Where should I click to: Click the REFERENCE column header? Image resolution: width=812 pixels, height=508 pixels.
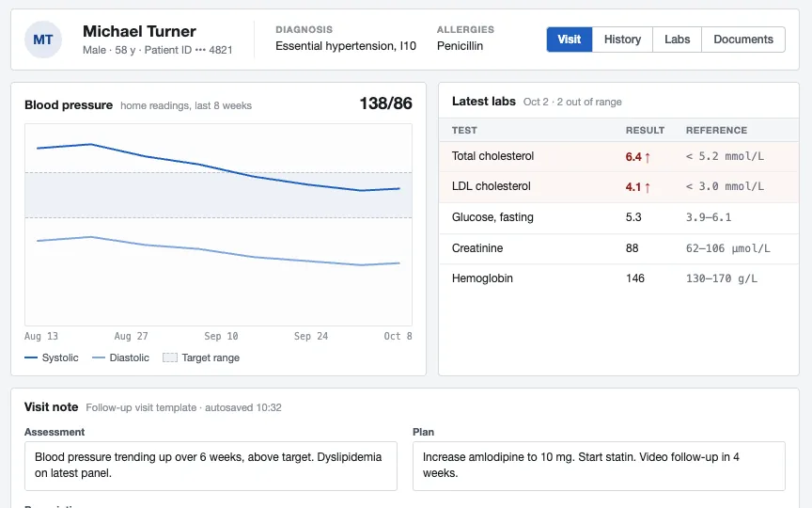[716, 131]
